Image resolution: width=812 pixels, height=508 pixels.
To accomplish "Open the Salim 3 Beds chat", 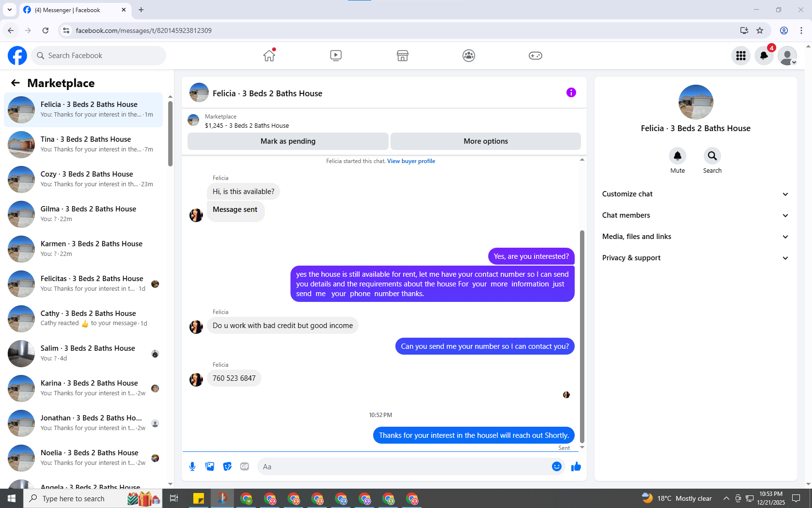I will pos(83,354).
